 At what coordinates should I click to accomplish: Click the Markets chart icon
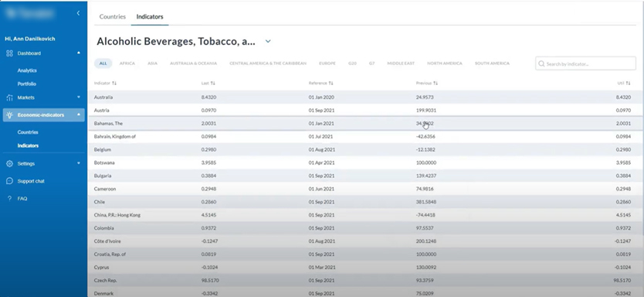9,97
